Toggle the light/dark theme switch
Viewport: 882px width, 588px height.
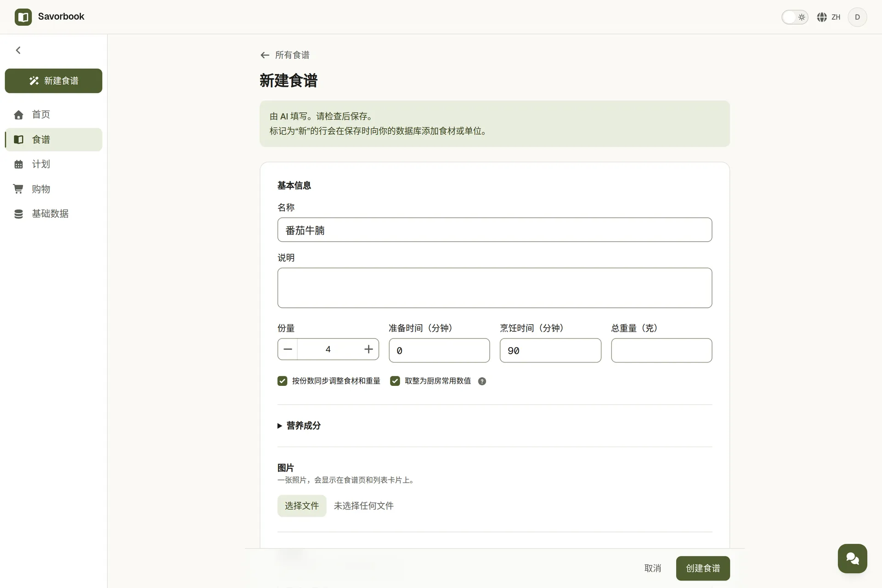(795, 17)
